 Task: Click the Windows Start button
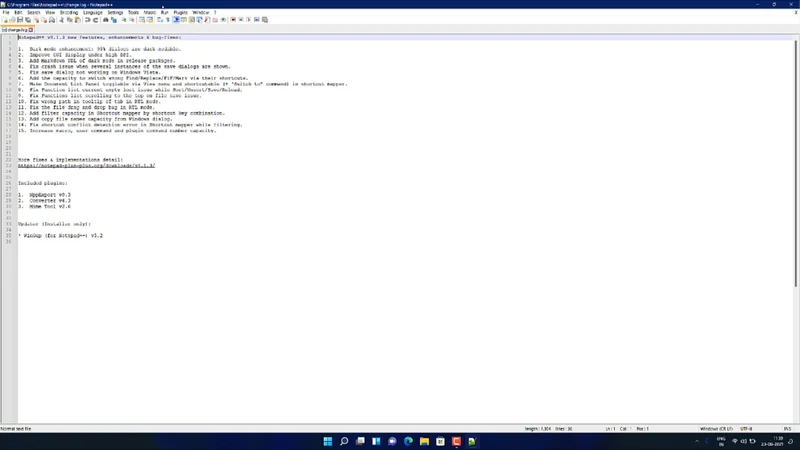[327, 441]
